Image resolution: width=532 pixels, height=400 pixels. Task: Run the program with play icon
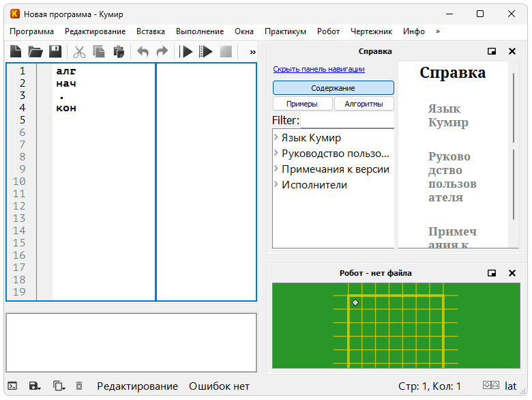click(x=186, y=52)
